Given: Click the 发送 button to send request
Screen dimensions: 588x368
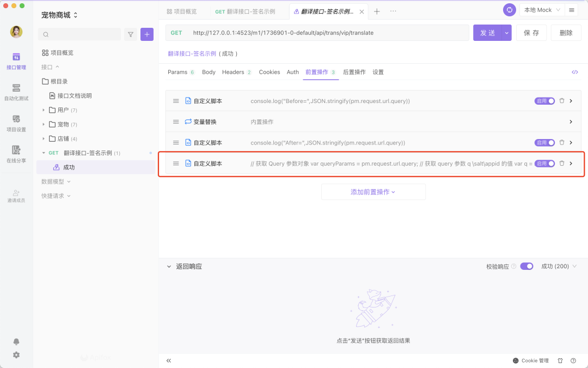Looking at the screenshot, I should (487, 33).
